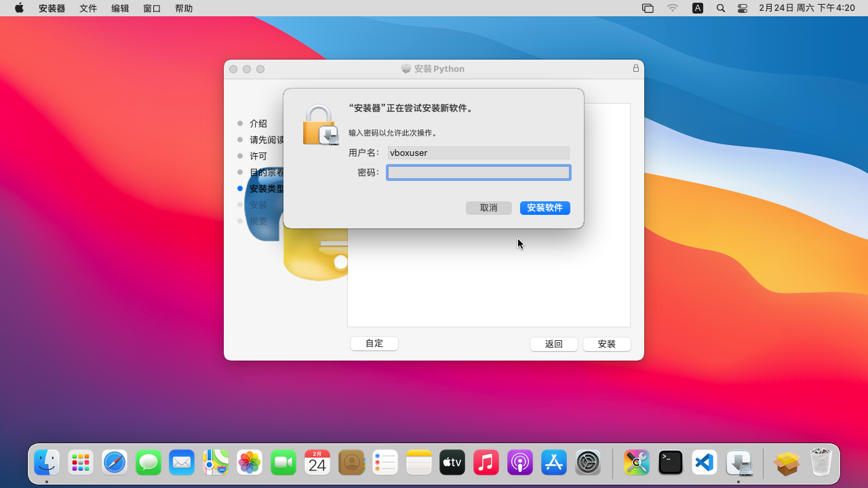The width and height of the screenshot is (868, 488).
Task: Click the padlock icon in authentication dialog
Action: 320,125
